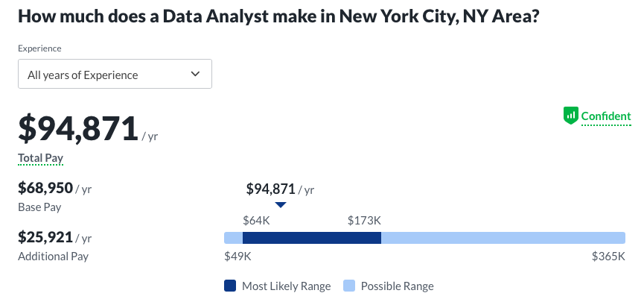
Task: Open the Confident rating link
Action: (x=605, y=116)
